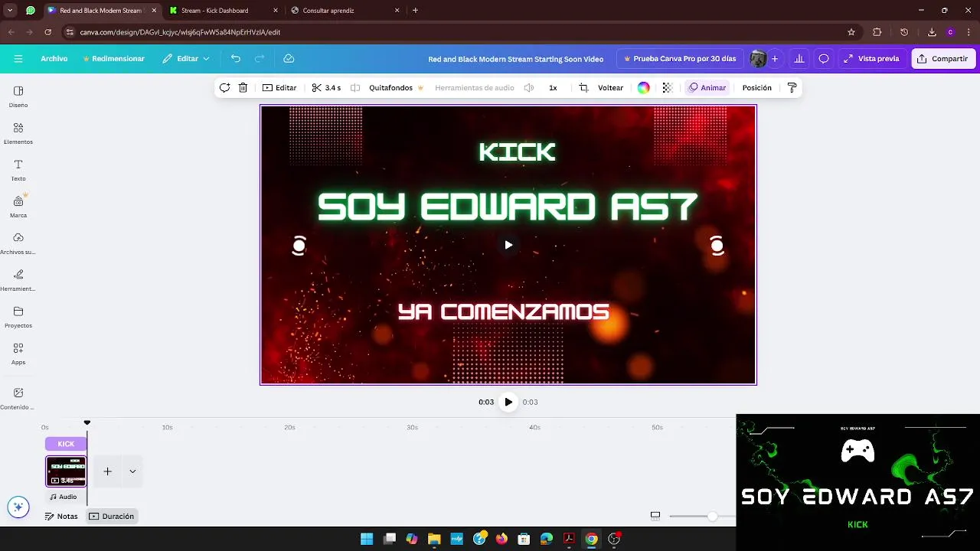Open the Elementos panel
The width and height of the screenshot is (980, 551).
pyautogui.click(x=18, y=133)
